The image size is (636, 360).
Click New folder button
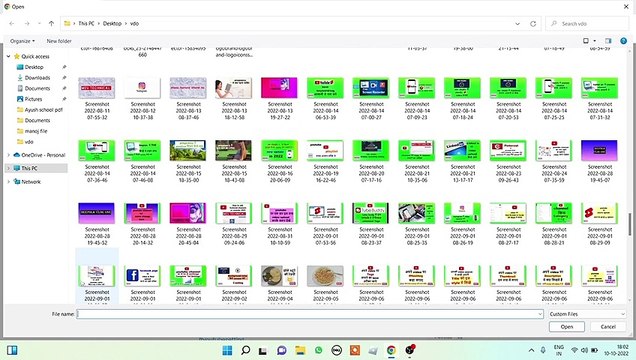[x=59, y=41]
